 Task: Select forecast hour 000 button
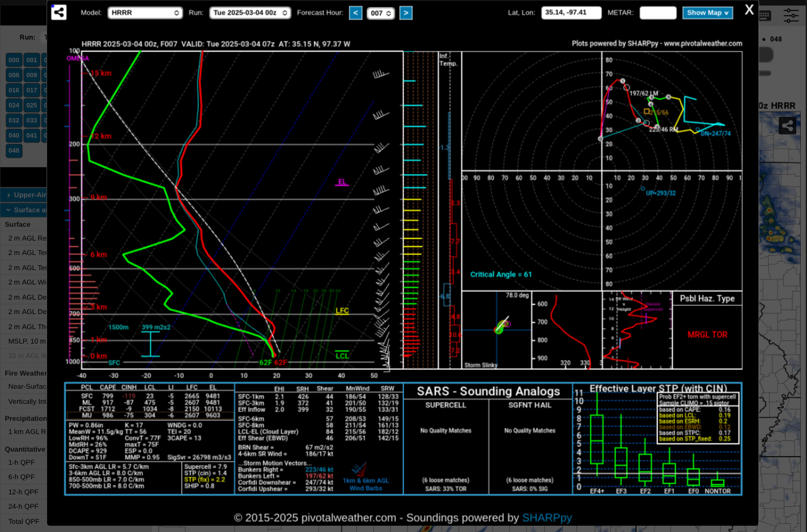pos(14,60)
